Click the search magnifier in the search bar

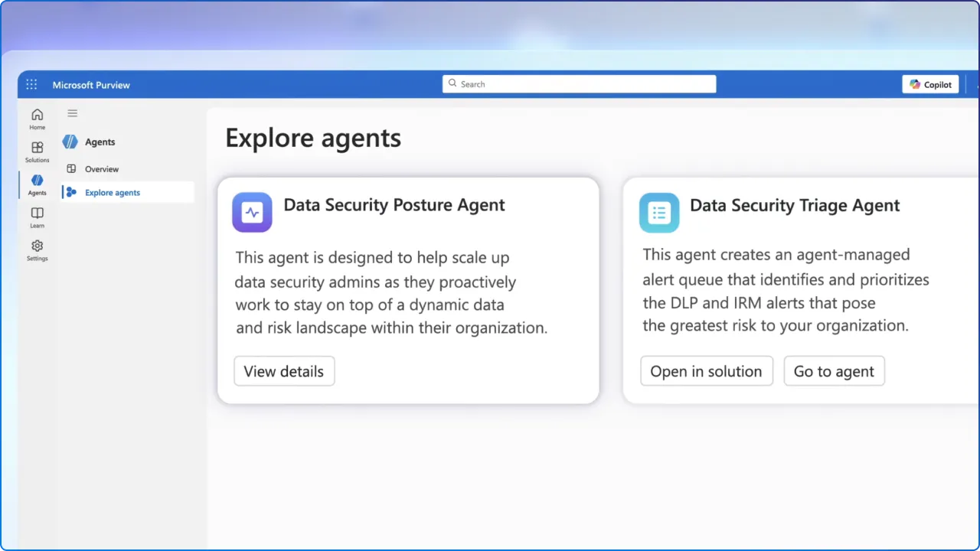[452, 83]
